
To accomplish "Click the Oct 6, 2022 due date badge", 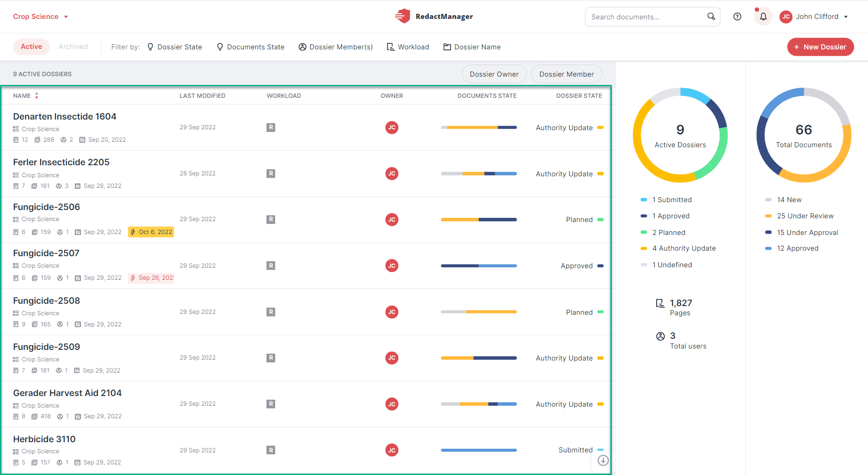I will tap(151, 232).
